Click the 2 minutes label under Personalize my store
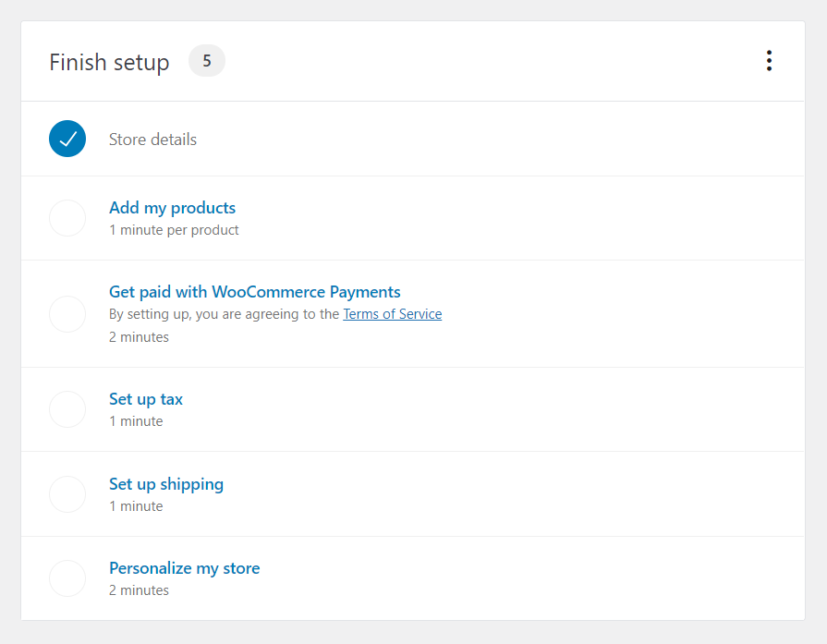 (x=139, y=589)
